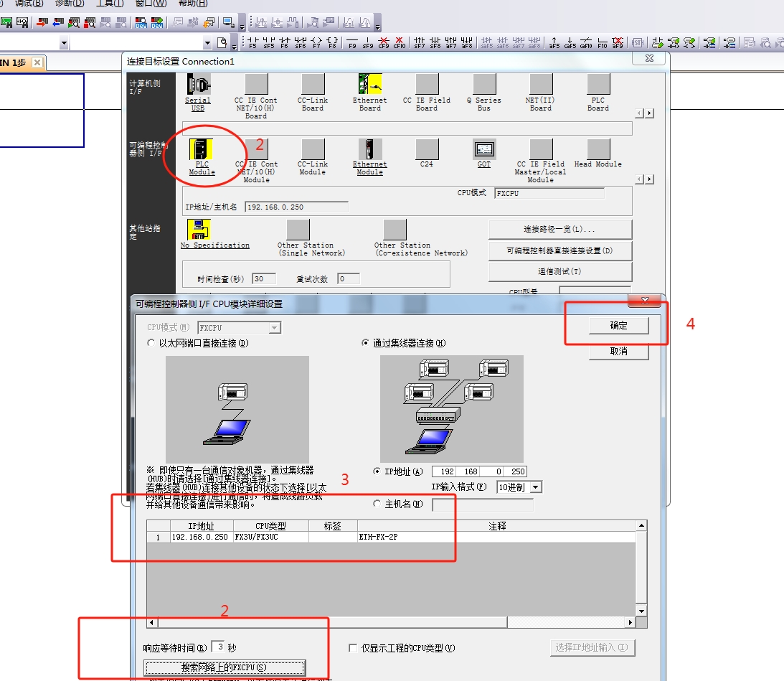Select connection via hub radio button
The image size is (784, 681).
pyautogui.click(x=367, y=343)
